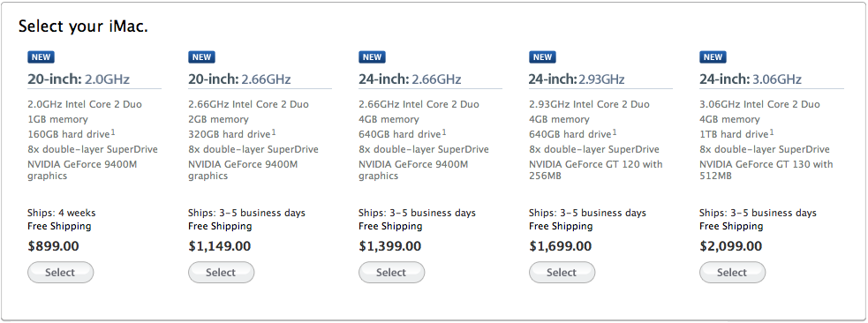Select the $1,699.00 24-inch 2.93GHz iMac
This screenshot has height=323, width=868.
tap(562, 272)
